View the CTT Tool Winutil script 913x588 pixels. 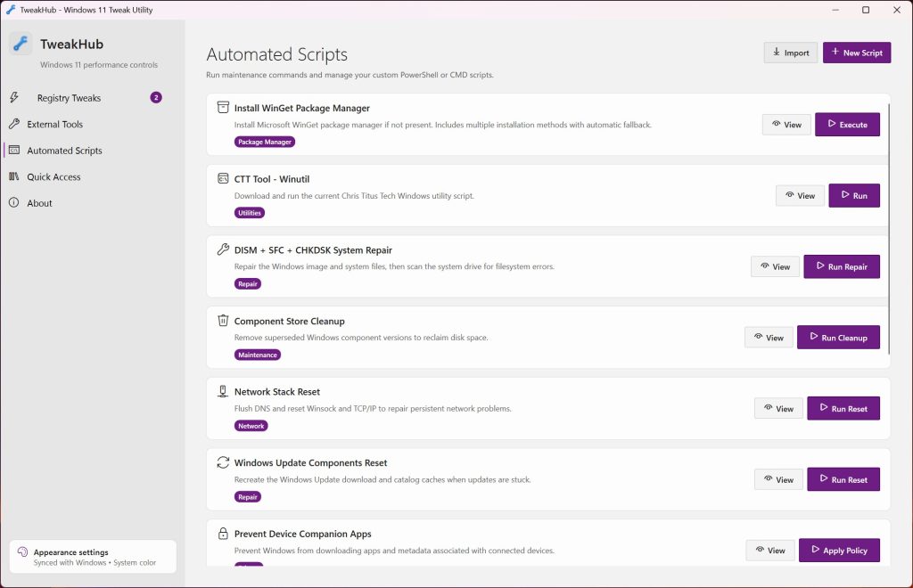pos(800,195)
